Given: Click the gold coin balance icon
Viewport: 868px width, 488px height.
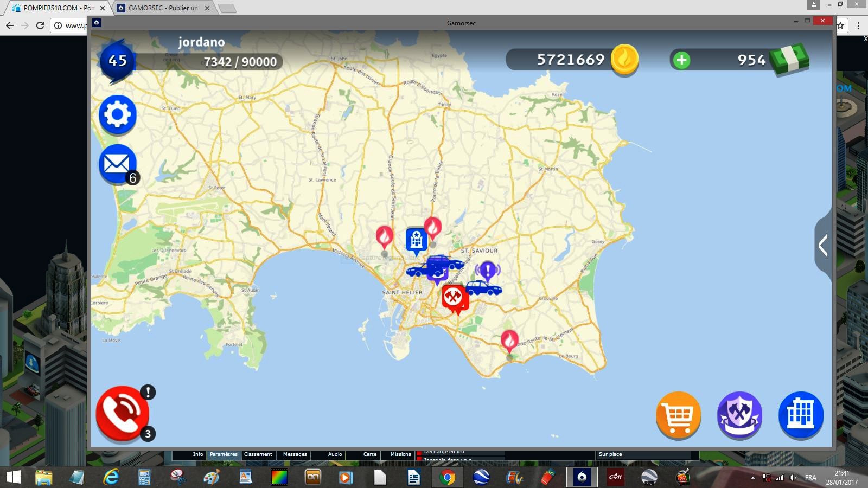Looking at the screenshot, I should (624, 59).
